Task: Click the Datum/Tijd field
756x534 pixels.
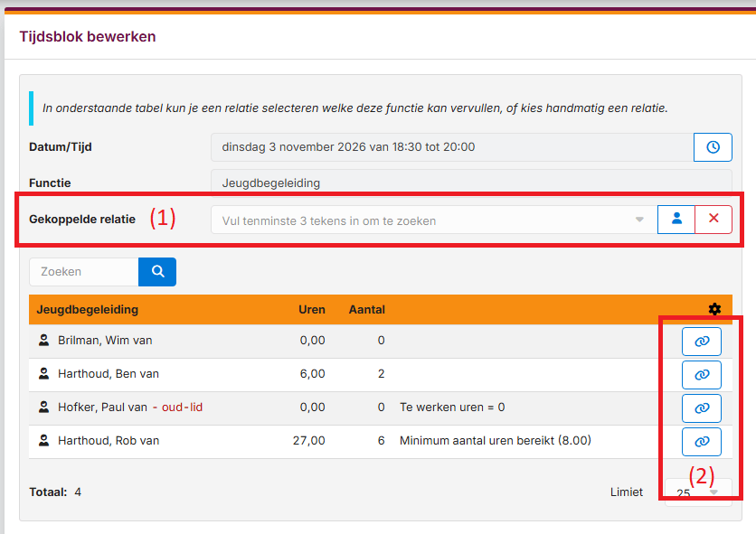Action: click(452, 147)
